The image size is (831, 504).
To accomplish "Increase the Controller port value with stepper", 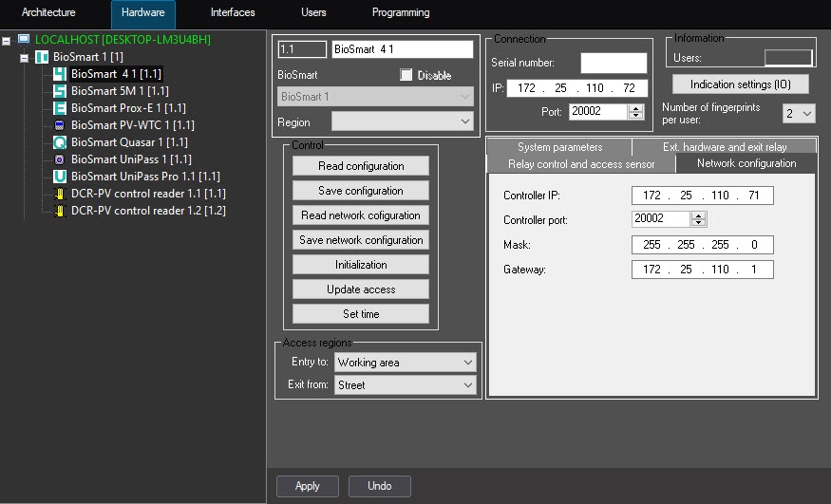I will coord(699,215).
